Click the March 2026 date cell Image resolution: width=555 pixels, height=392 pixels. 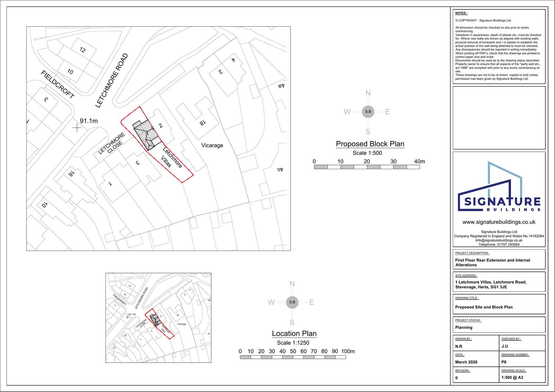point(466,362)
